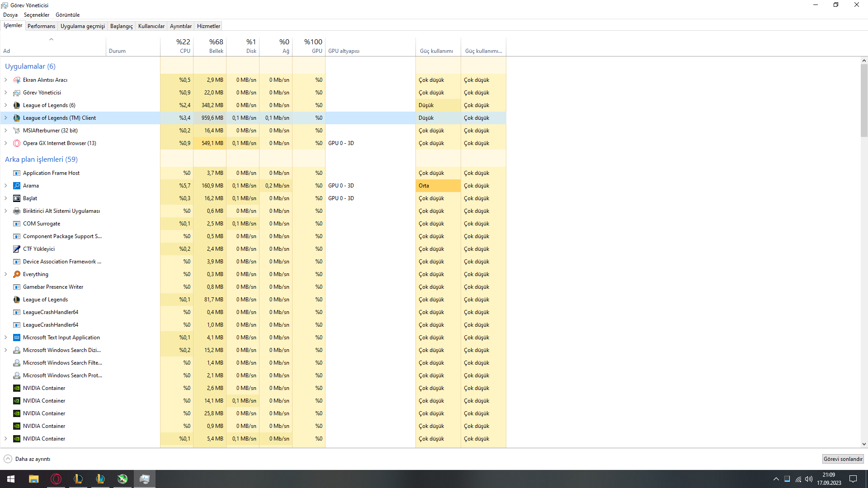Click the CTF Yükleyici process icon
The width and height of the screenshot is (868, 488).
click(x=17, y=249)
